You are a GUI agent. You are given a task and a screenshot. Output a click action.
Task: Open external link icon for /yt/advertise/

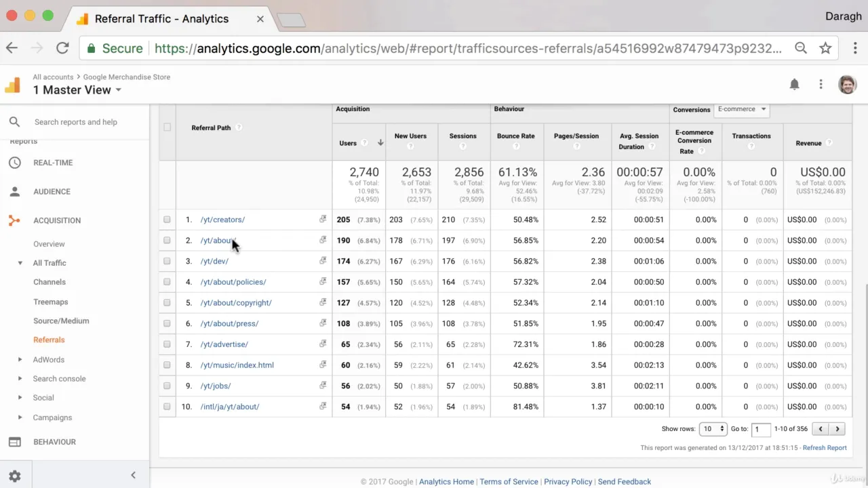(x=323, y=344)
